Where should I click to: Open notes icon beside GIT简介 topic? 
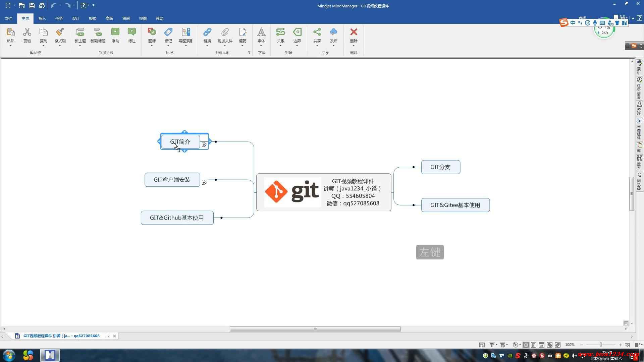pyautogui.click(x=204, y=144)
